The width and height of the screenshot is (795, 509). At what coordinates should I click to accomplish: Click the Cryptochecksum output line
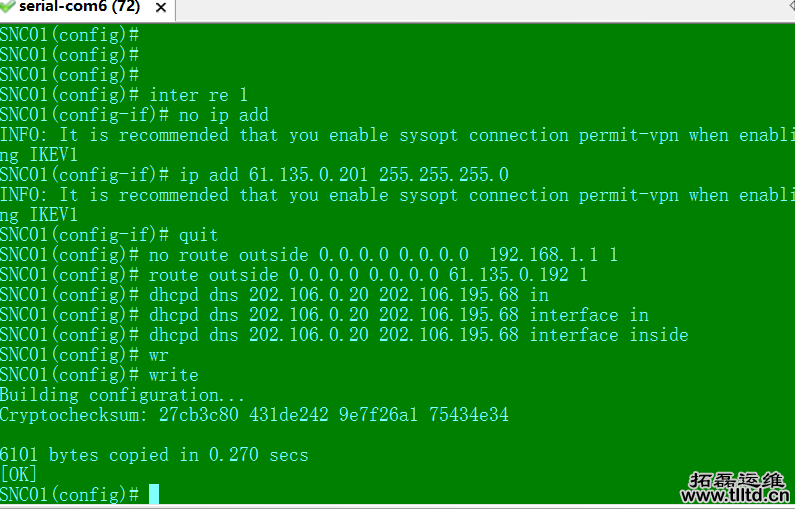254,415
